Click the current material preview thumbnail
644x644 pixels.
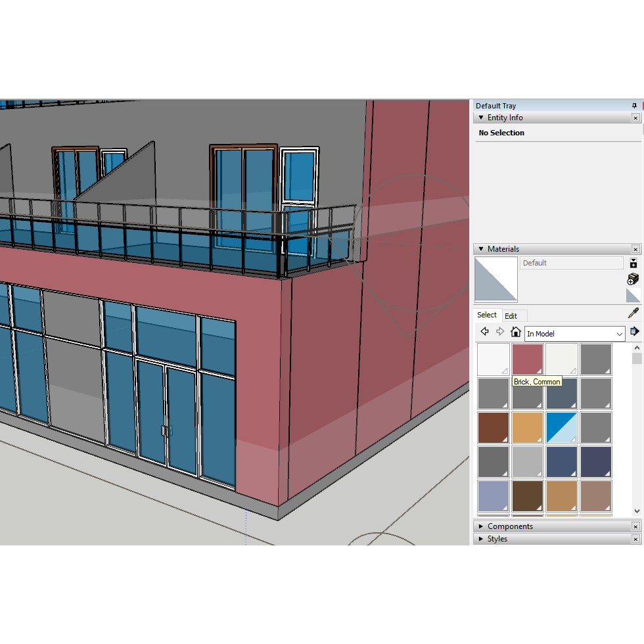[495, 279]
